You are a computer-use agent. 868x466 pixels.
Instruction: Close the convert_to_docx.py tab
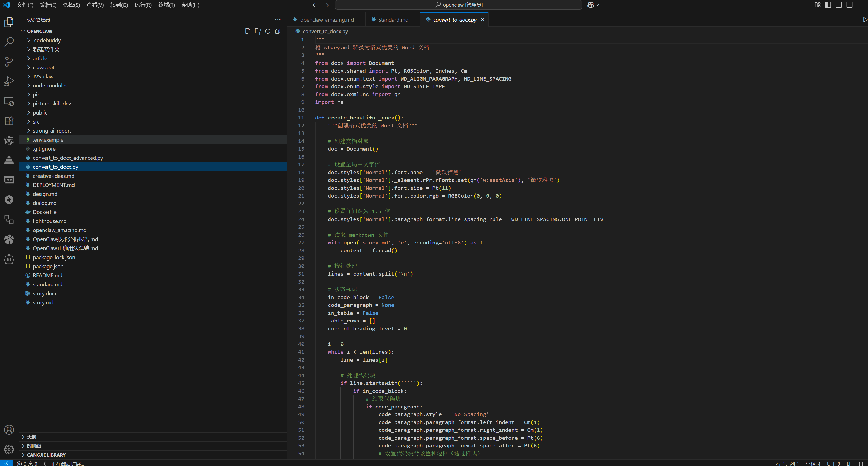tap(482, 20)
